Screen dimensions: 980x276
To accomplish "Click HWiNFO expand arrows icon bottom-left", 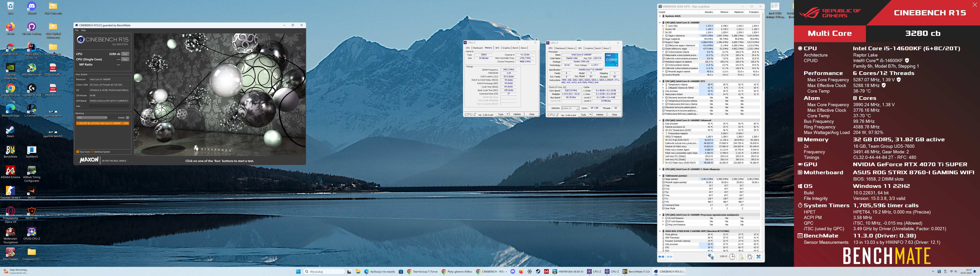I will click(661, 257).
